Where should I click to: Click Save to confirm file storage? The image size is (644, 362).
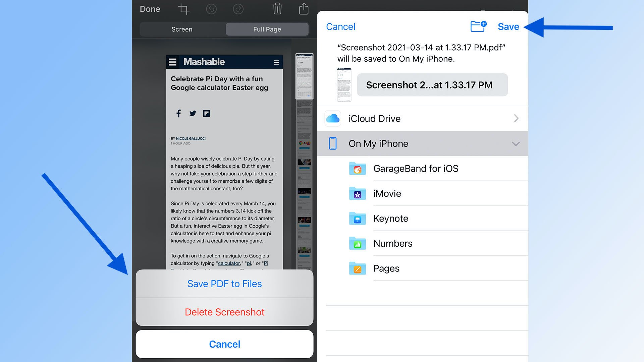coord(508,26)
